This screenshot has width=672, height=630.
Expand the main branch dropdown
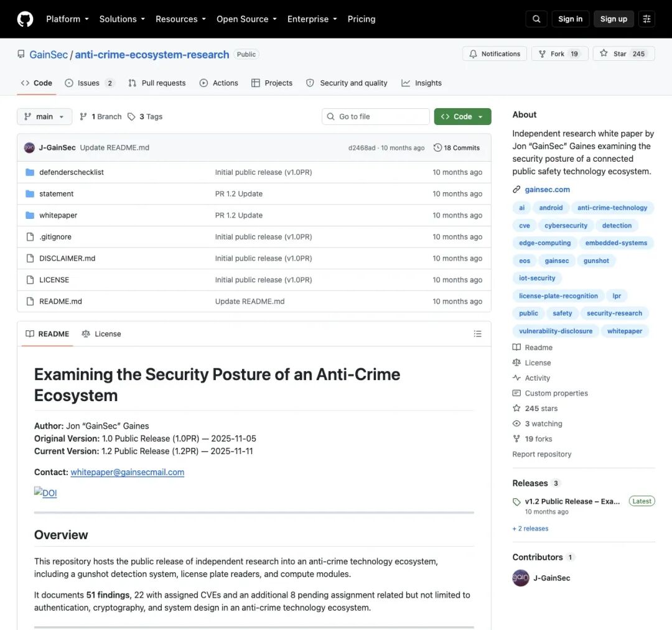[45, 116]
